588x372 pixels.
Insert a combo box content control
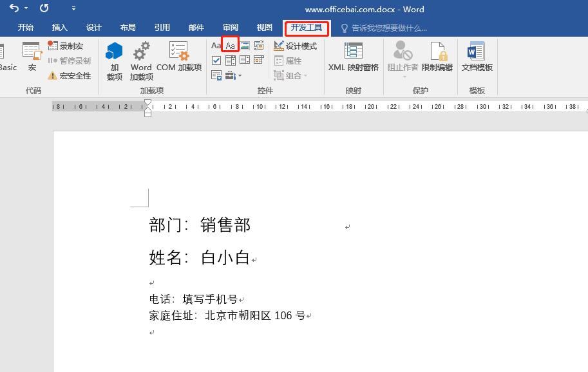tap(231, 60)
